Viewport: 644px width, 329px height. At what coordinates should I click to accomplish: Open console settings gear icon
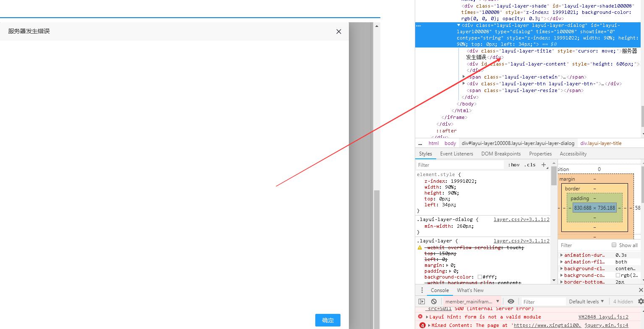click(x=640, y=301)
